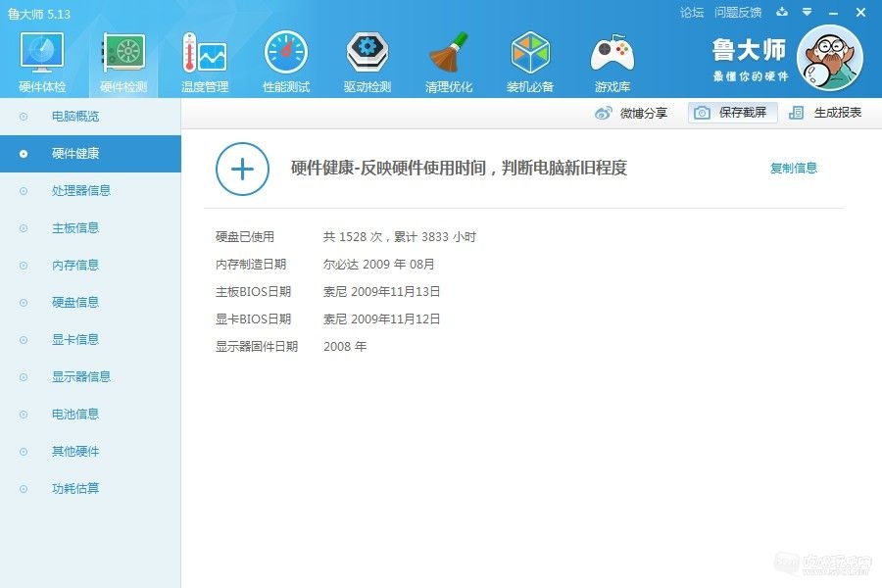Screen dimensions: 882x588
Task: Click the camera icon for 保存截屏
Action: click(702, 113)
